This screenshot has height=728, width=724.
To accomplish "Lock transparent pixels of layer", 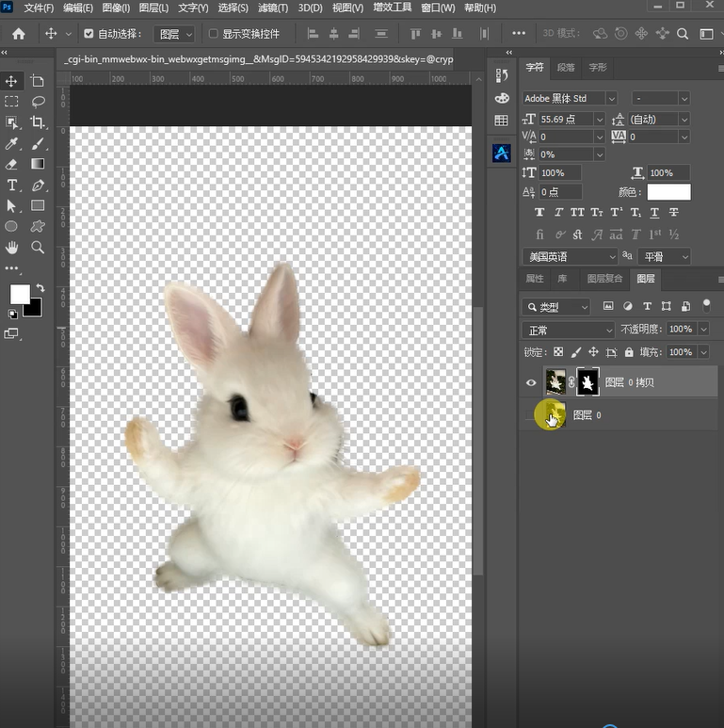I will point(558,352).
